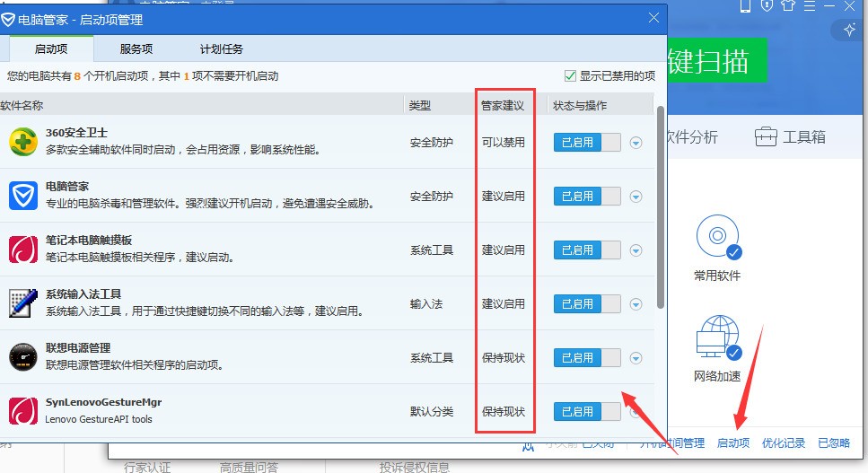Toggle 联想电源管理 startup switch
868x473 pixels.
(587, 357)
